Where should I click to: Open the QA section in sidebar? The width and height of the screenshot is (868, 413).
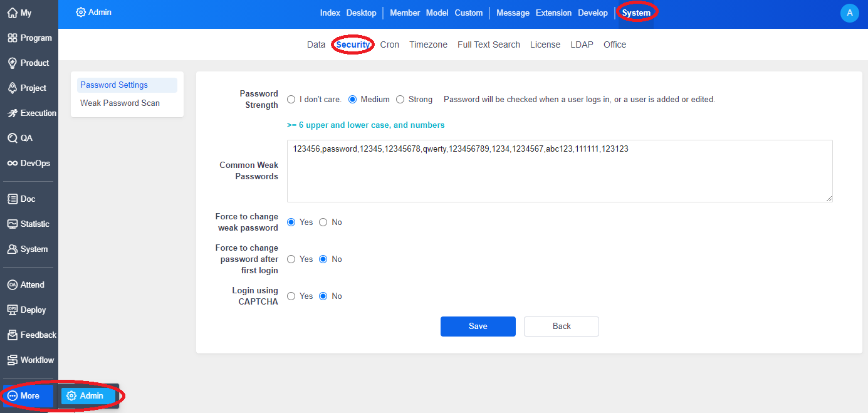click(22, 138)
